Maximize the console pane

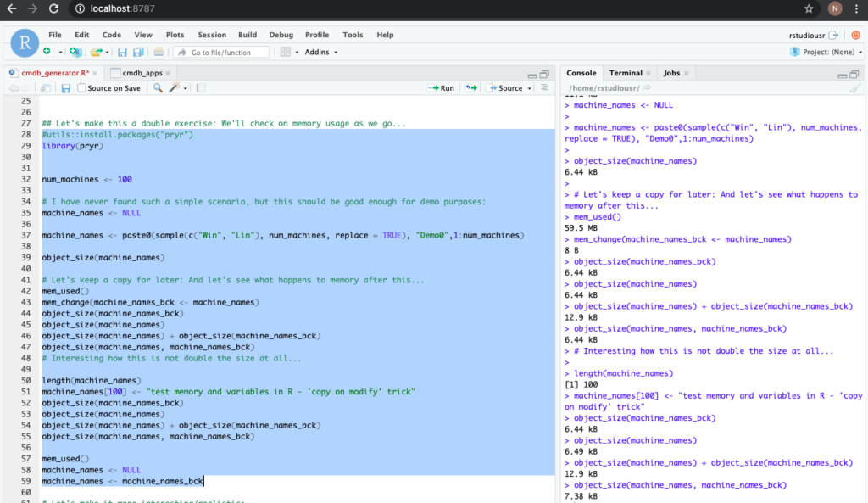(x=854, y=75)
